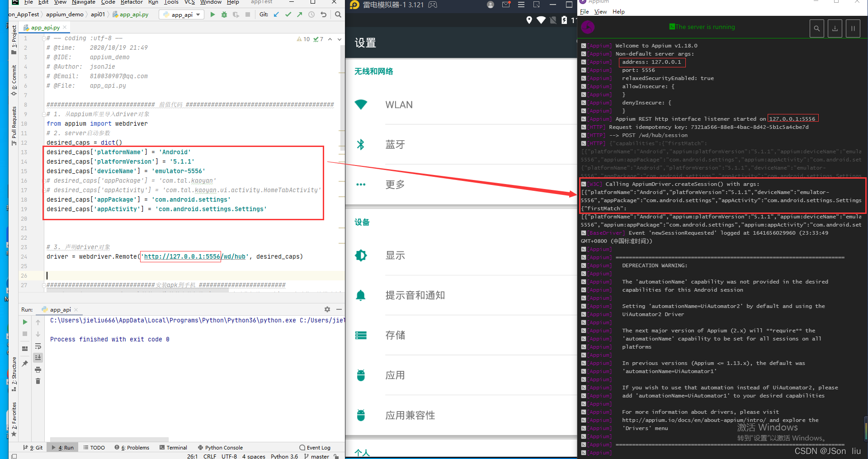The image size is (868, 459).
Task: Open emulator user account icon
Action: [x=491, y=5]
